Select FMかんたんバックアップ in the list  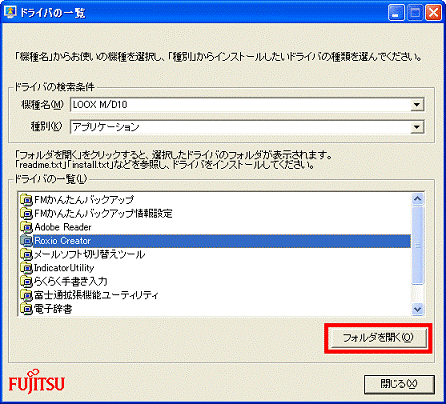click(84, 200)
